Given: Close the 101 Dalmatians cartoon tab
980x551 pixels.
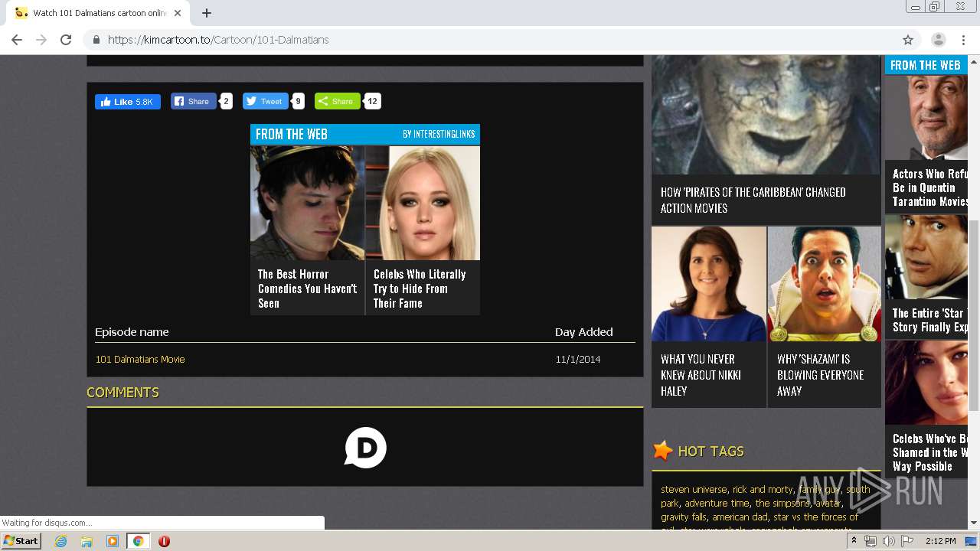Looking at the screenshot, I should (178, 13).
